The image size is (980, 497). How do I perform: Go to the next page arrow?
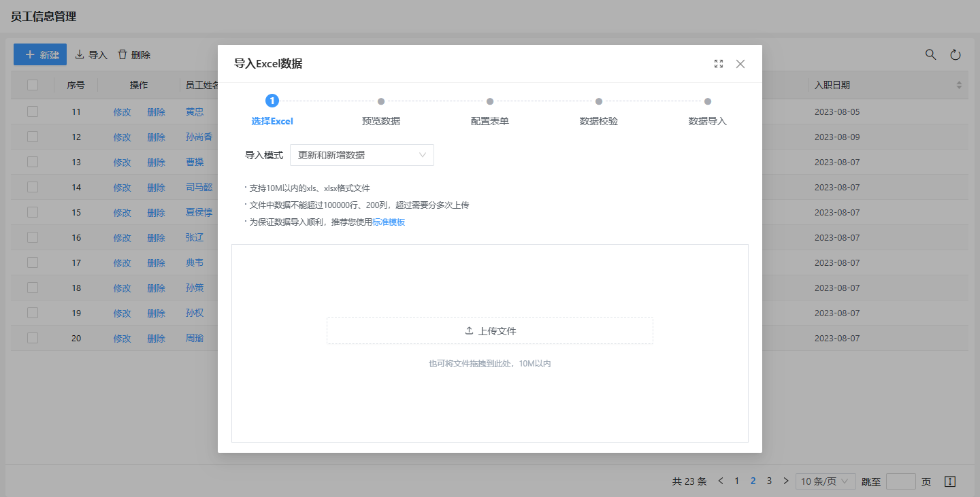pos(786,481)
